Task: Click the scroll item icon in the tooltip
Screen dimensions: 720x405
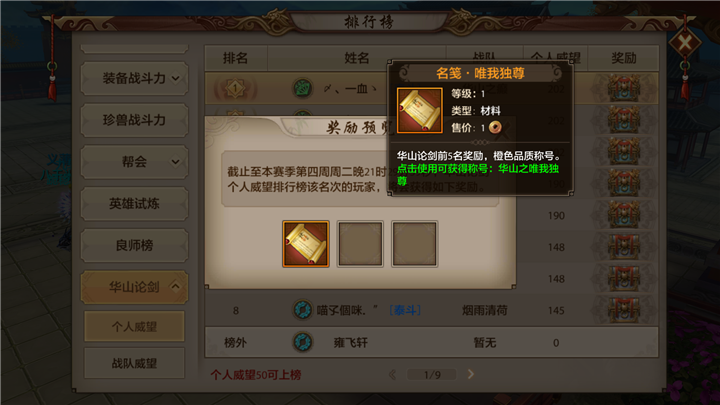Action: [420, 110]
